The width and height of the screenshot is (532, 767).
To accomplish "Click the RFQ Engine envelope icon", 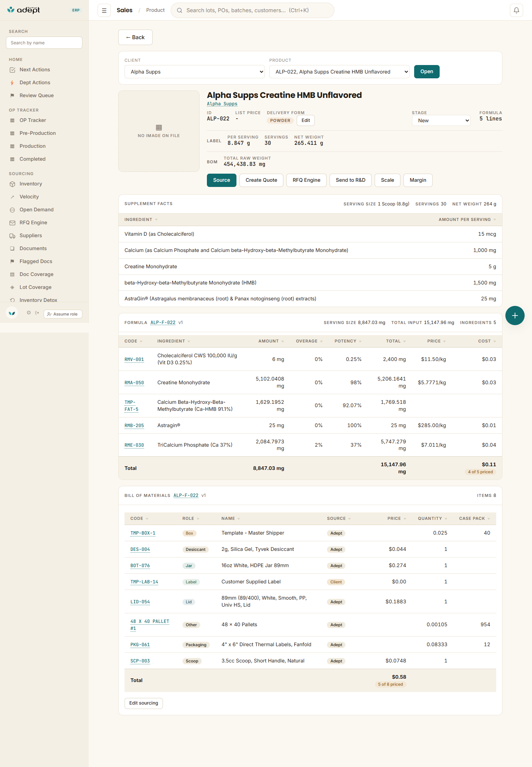I will click(12, 223).
